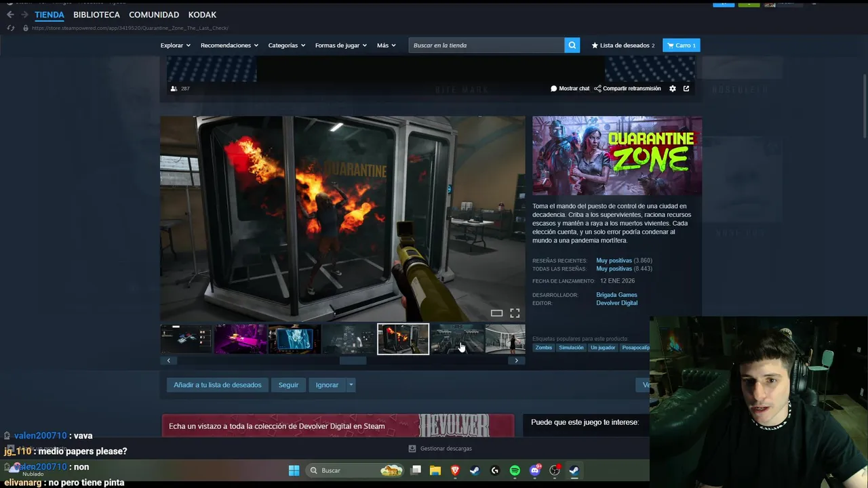The image size is (868, 488).
Task: Open all reviews Muy positivas (8.443)
Action: 624,268
